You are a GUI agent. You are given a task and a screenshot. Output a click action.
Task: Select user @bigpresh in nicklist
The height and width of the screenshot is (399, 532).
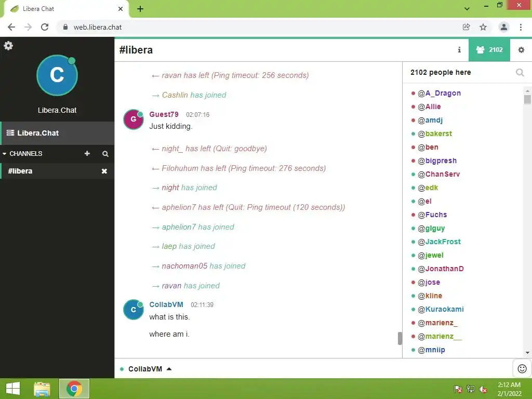[437, 161]
